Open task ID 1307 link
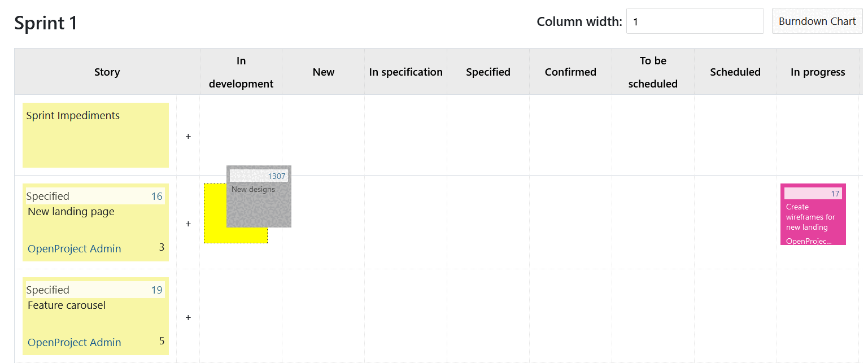Image resolution: width=868 pixels, height=363 pixels. 277,176
